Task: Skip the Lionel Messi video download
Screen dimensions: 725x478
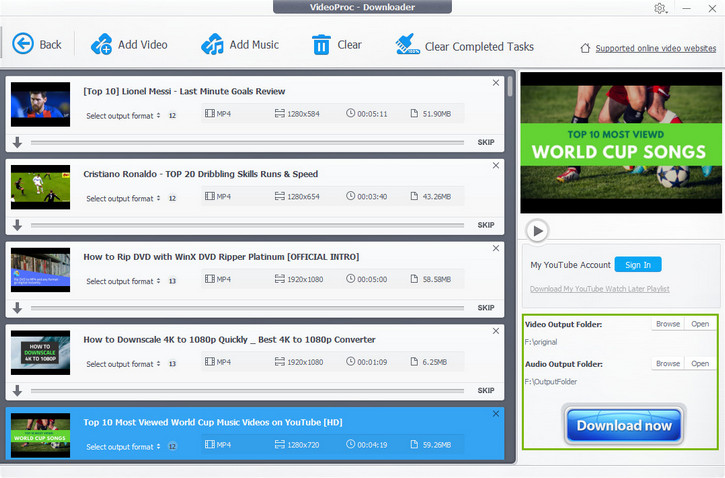Action: (485, 142)
